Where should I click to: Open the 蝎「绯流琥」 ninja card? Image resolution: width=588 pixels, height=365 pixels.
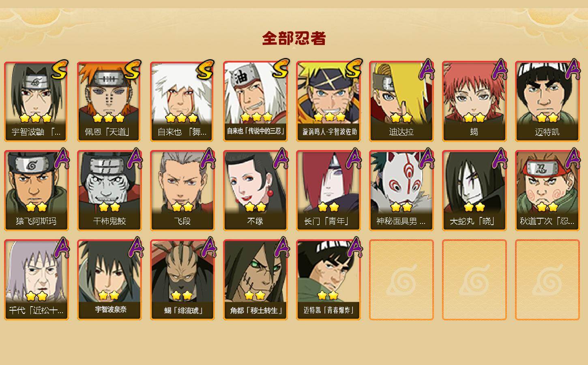click(x=182, y=280)
